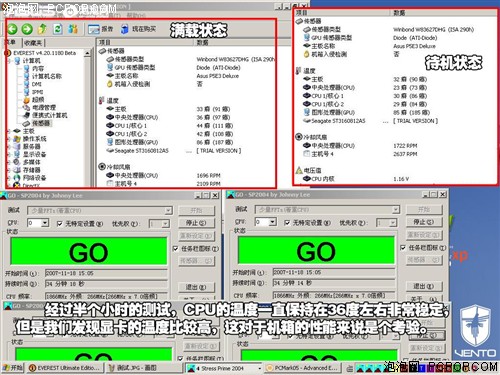Open CPU number dropdown in right SP2004 window
The height and width of the screenshot is (375, 500).
click(x=273, y=222)
